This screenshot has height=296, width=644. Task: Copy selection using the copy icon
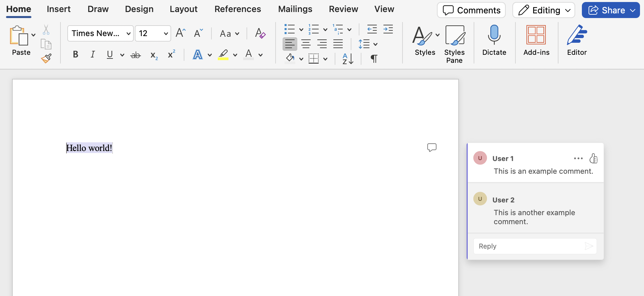pos(46,44)
